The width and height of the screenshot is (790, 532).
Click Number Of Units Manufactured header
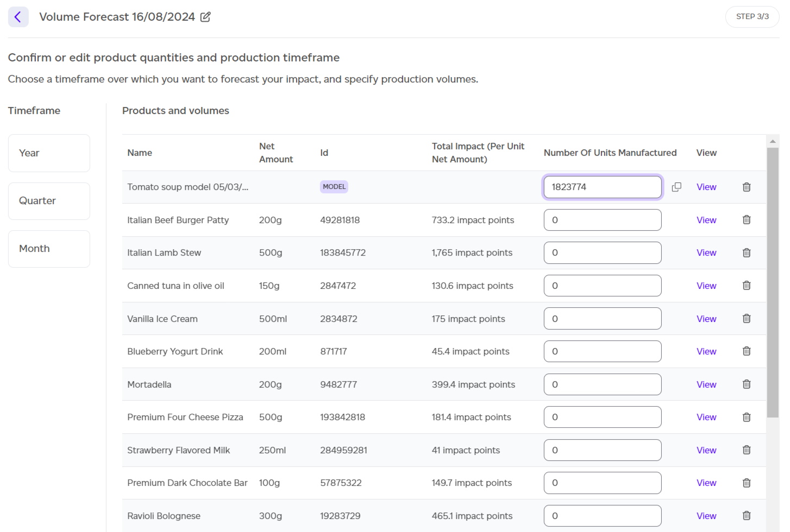click(x=610, y=153)
